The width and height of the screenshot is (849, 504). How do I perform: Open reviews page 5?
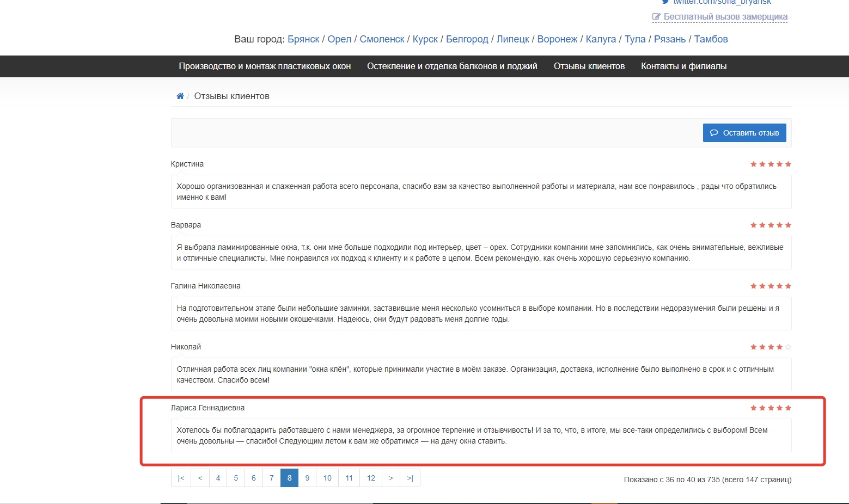coord(236,478)
